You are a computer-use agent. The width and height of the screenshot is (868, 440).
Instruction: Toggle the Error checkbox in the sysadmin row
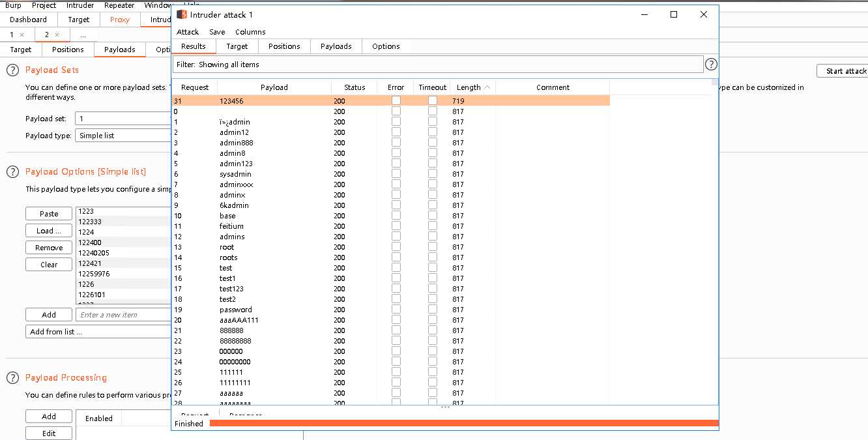tap(396, 174)
